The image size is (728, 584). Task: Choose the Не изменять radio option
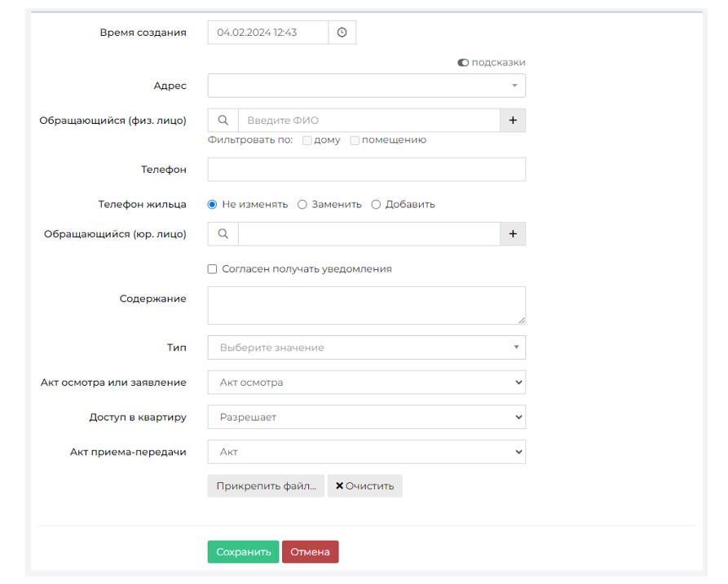click(212, 205)
